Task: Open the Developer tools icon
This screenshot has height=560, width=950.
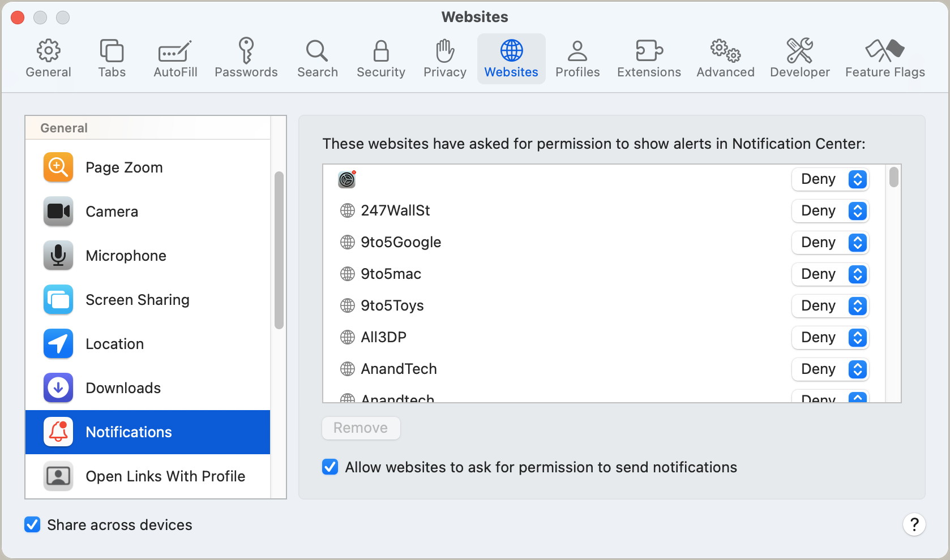Action: 800,51
